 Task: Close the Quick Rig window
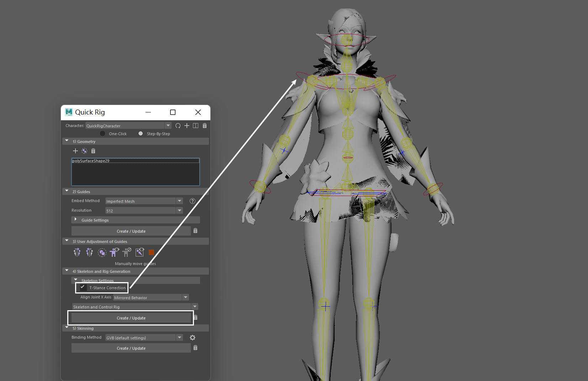pos(198,112)
